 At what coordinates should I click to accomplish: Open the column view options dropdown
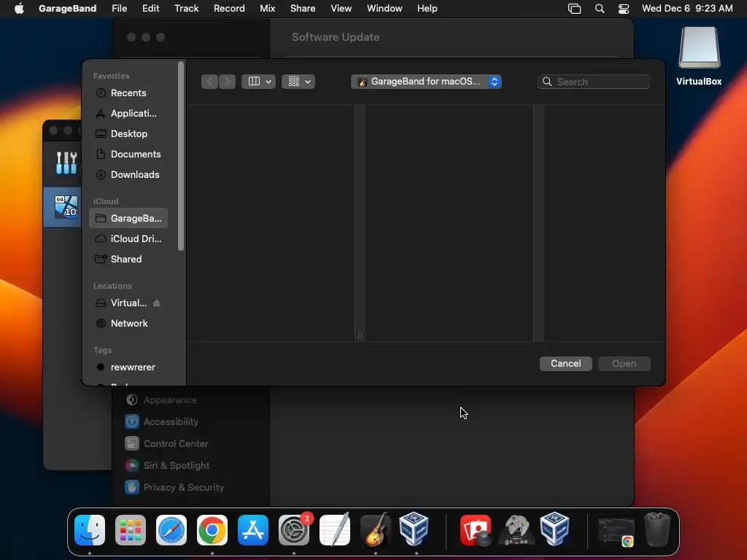(x=259, y=82)
